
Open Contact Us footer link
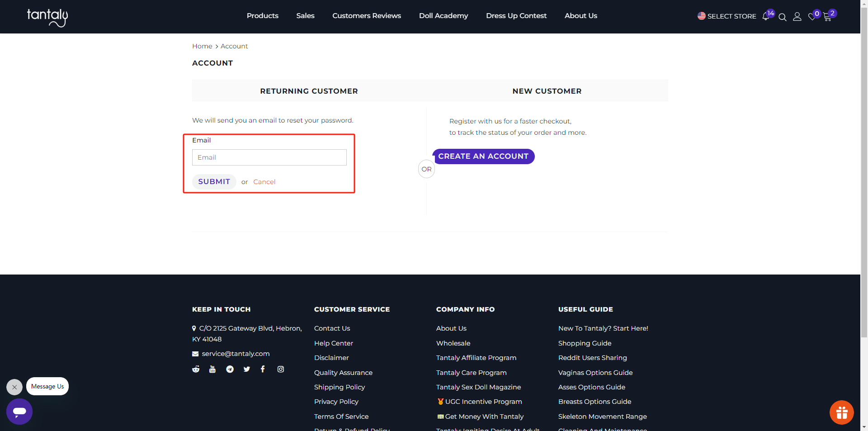[x=332, y=328]
